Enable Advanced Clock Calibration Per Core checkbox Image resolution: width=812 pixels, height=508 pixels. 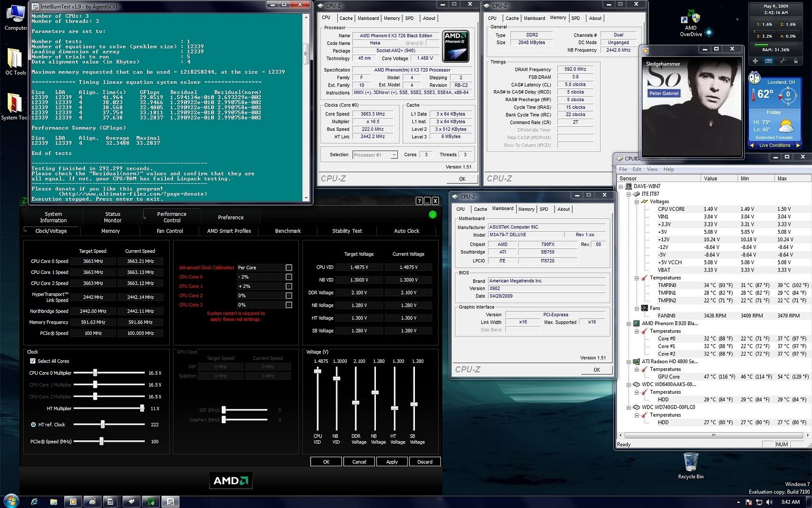tap(289, 268)
